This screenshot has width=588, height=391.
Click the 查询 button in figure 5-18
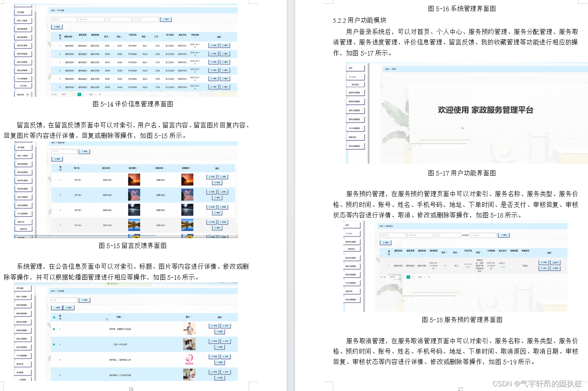click(504, 235)
